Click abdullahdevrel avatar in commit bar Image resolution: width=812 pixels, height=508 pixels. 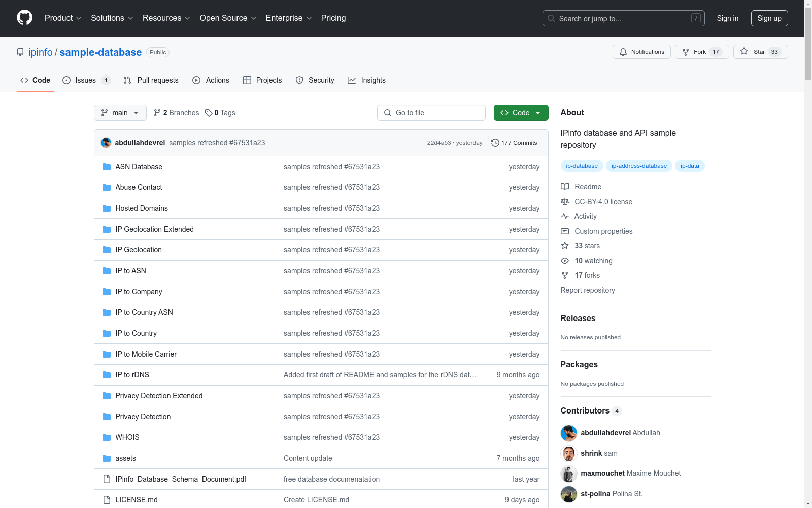click(106, 143)
